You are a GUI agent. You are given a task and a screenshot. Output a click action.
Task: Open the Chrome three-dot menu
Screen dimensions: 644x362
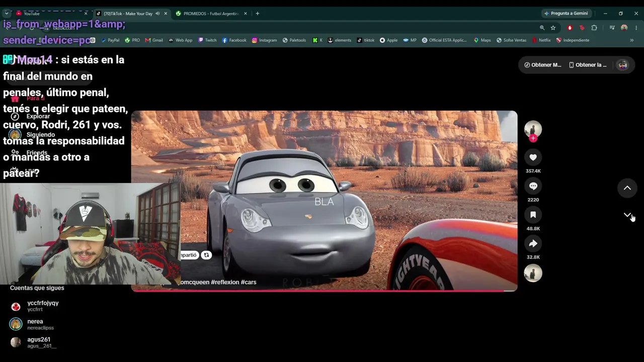636,28
